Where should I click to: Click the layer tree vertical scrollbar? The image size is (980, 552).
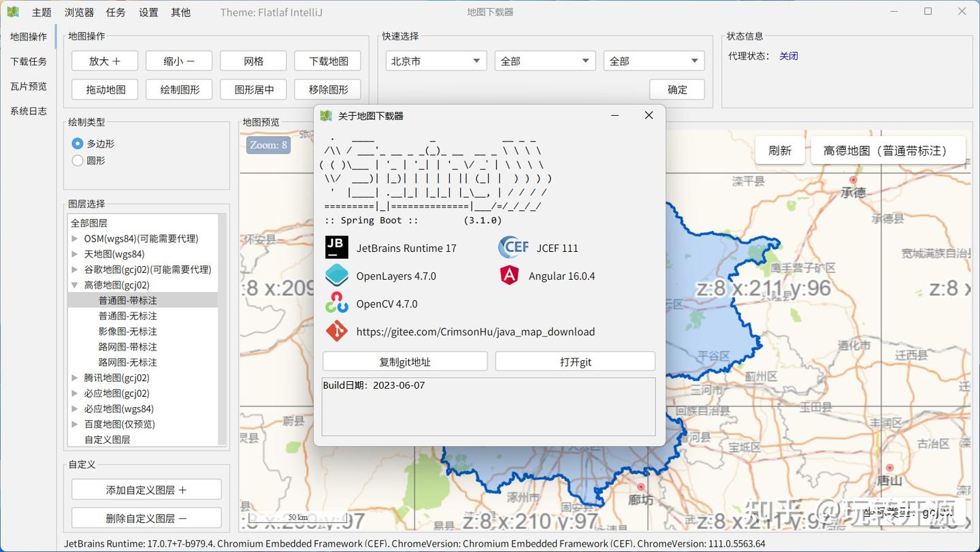(222, 329)
